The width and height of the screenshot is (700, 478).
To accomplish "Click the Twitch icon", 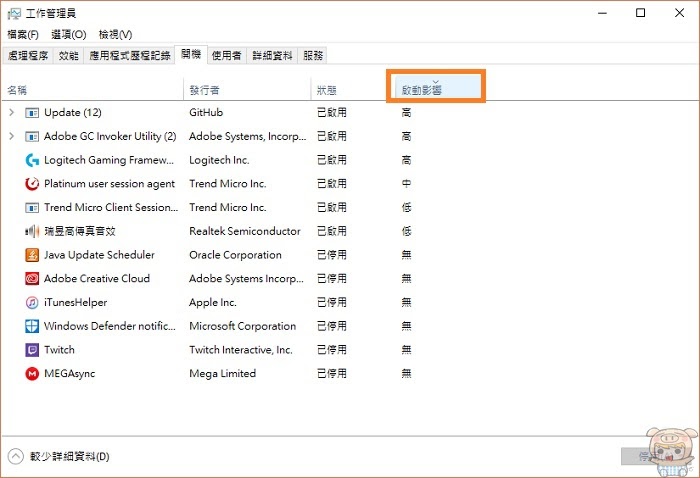I will coord(32,350).
